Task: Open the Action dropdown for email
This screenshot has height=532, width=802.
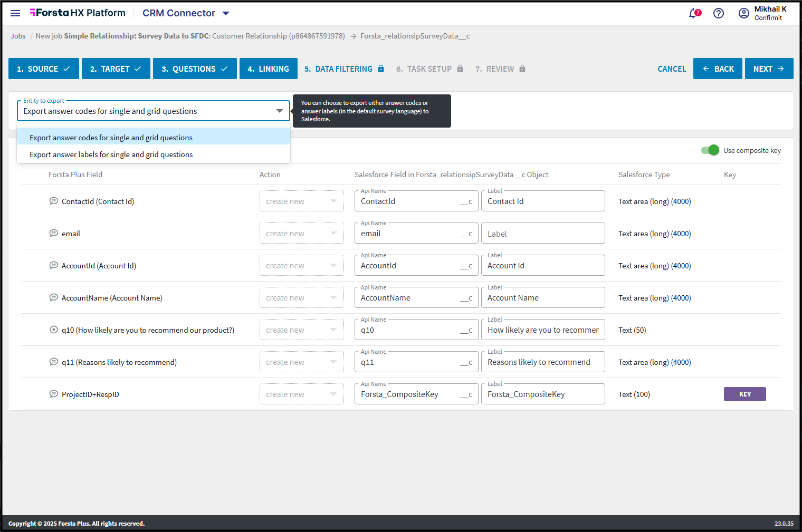Action: 302,233
